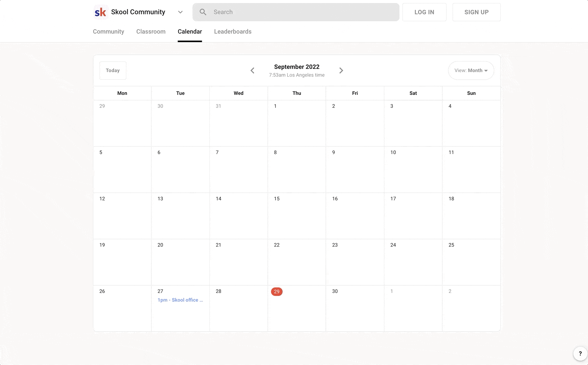588x365 pixels.
Task: Open the 1pm Skool office event
Action: tap(180, 300)
